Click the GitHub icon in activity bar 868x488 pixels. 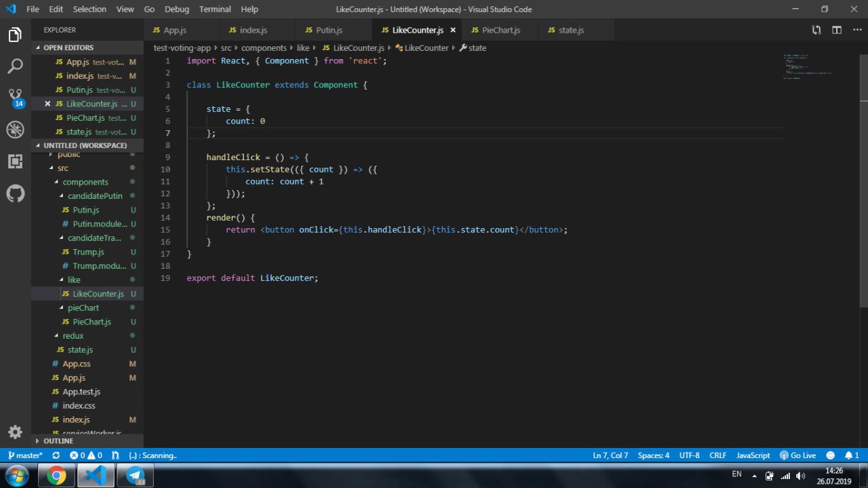pos(15,194)
